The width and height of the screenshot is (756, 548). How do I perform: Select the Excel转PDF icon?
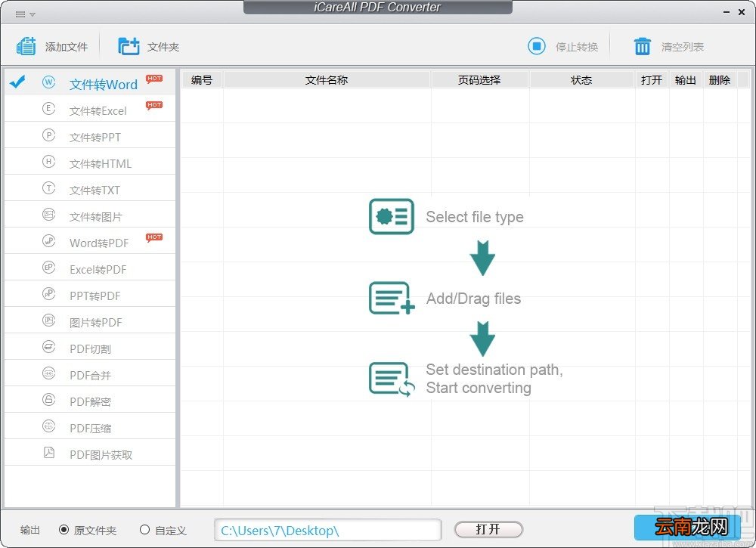coord(48,267)
